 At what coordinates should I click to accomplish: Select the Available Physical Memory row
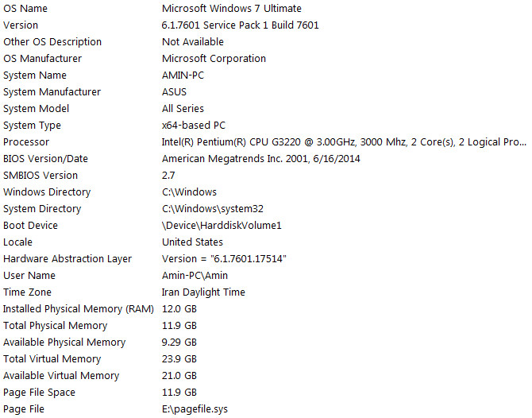pyautogui.click(x=266, y=343)
